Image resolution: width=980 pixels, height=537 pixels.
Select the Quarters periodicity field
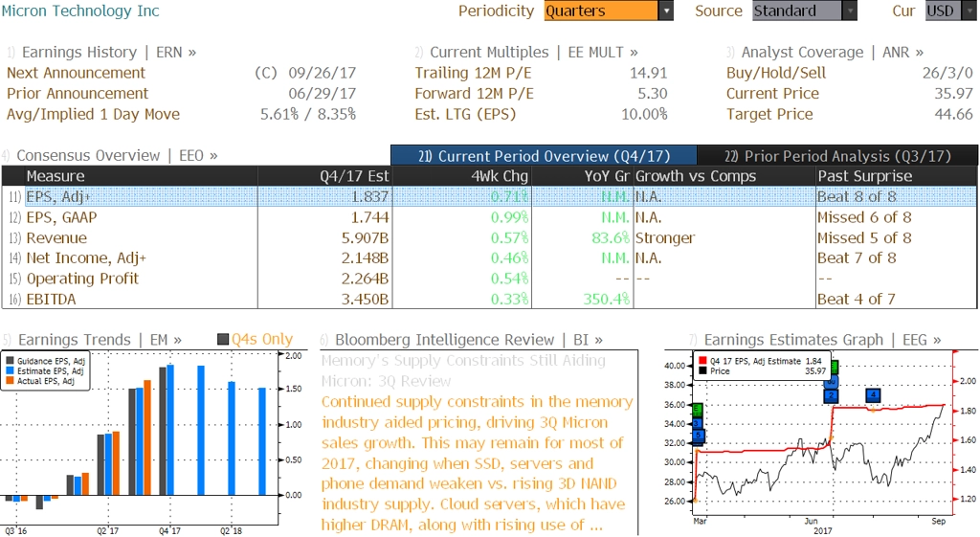601,11
